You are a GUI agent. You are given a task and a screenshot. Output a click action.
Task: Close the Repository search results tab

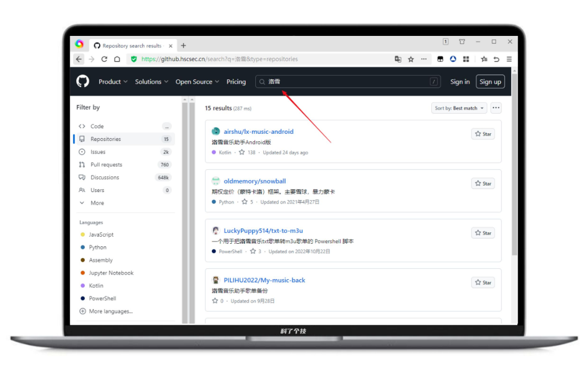tap(170, 46)
